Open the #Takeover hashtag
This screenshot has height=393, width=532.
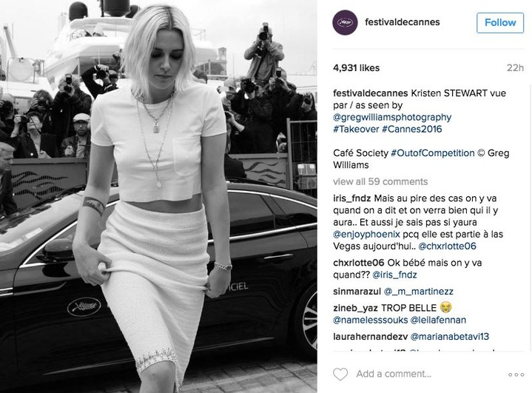pos(356,129)
